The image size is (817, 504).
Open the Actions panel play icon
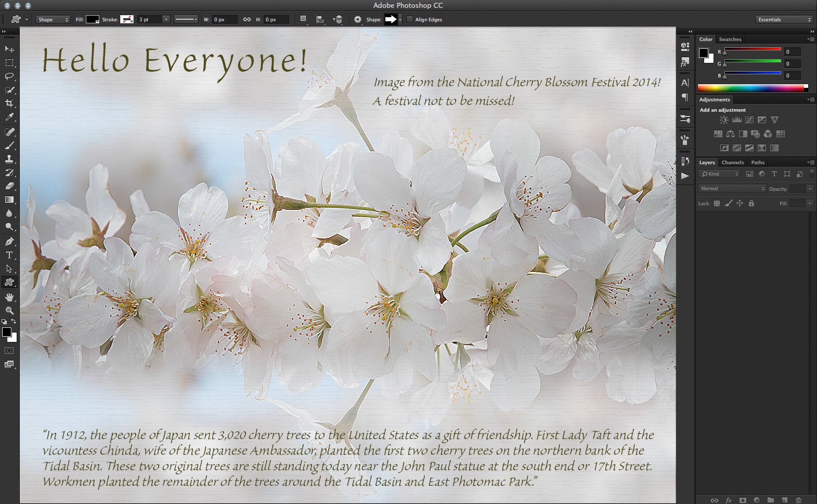(685, 176)
